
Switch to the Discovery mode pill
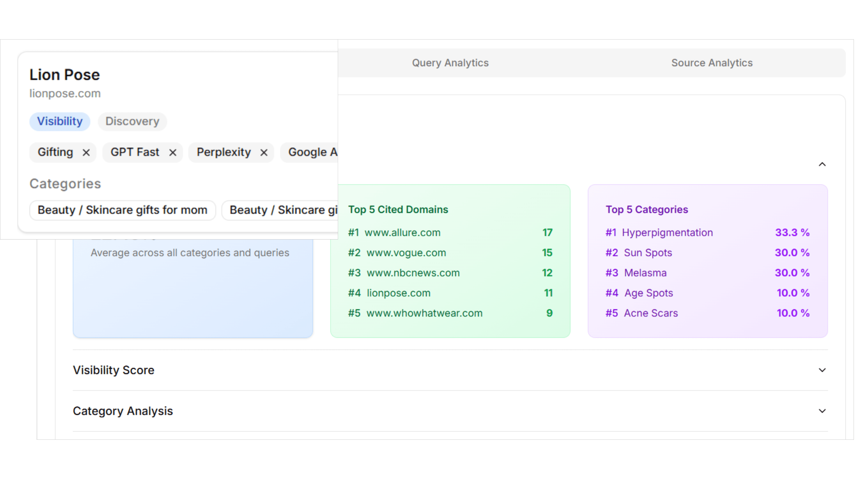(132, 121)
